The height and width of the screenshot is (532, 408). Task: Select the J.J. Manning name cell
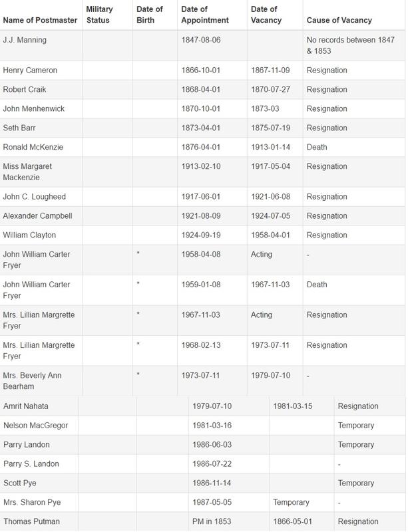coord(25,41)
